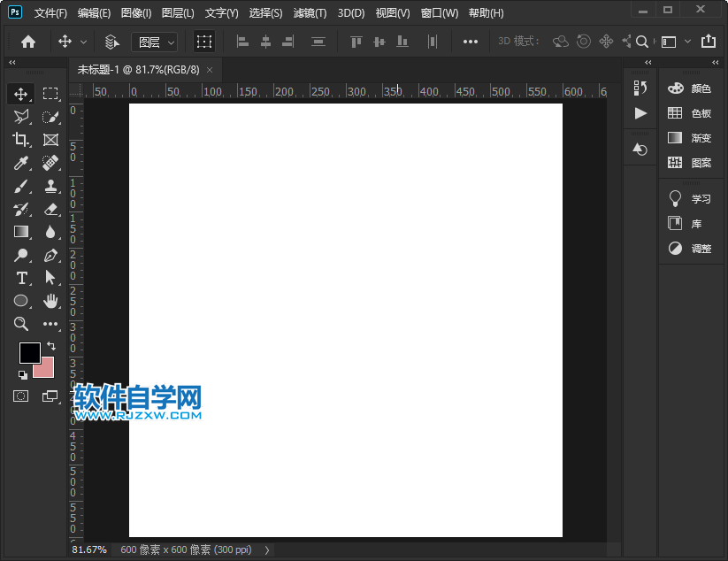Toggle Quick Mask mode
Viewport: 728px width, 561px height.
pyautogui.click(x=21, y=396)
